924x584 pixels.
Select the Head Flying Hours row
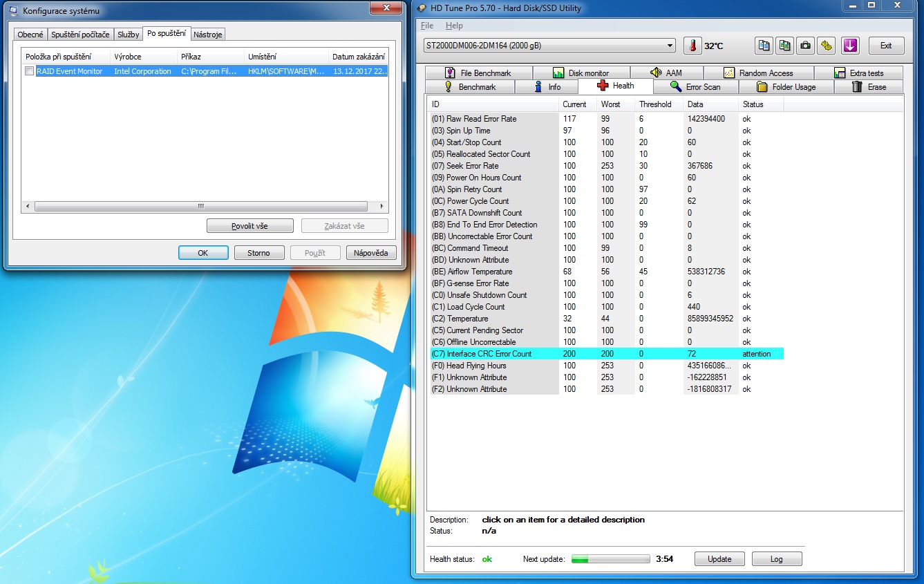(605, 366)
